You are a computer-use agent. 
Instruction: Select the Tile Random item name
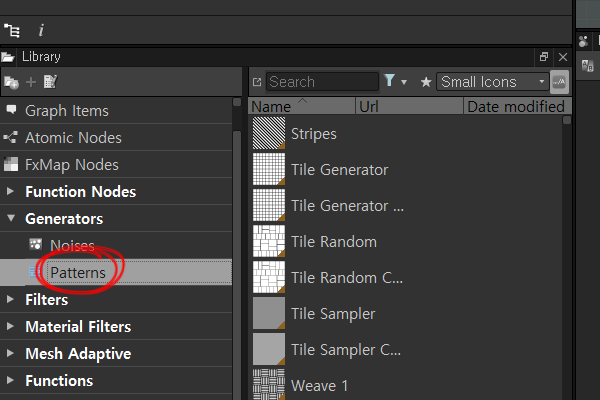coord(334,242)
